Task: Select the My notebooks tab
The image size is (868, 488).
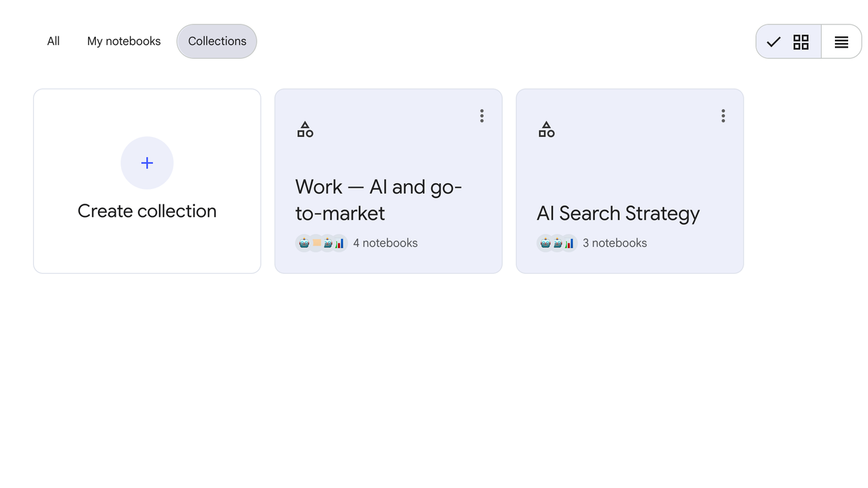Action: click(x=124, y=41)
